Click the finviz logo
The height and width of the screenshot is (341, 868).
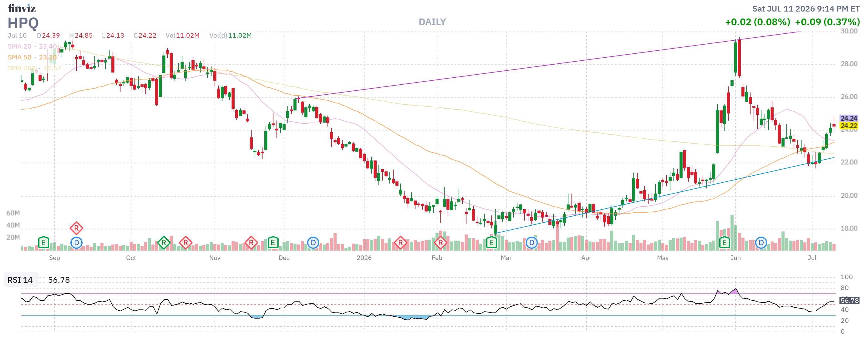click(22, 8)
